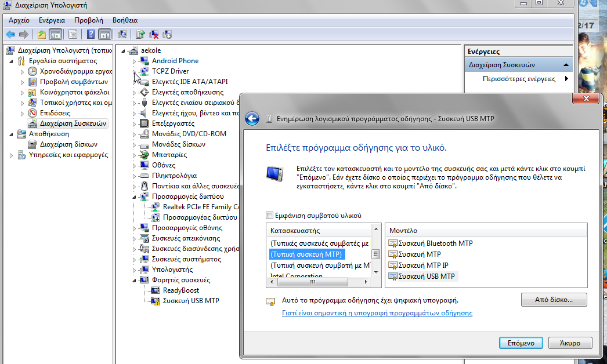This screenshot has width=607, height=364.
Task: Click the Help question mark toolbar icon
Action: 91,35
